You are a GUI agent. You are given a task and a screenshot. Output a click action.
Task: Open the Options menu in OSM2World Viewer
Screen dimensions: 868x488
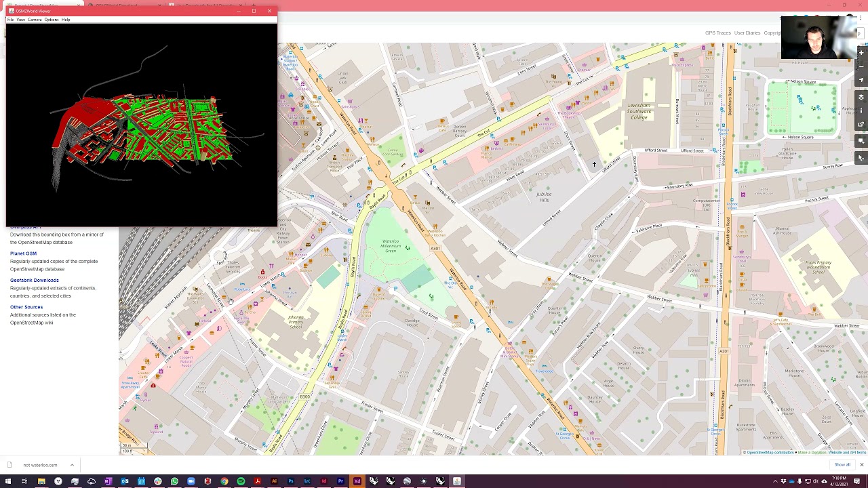(x=52, y=20)
